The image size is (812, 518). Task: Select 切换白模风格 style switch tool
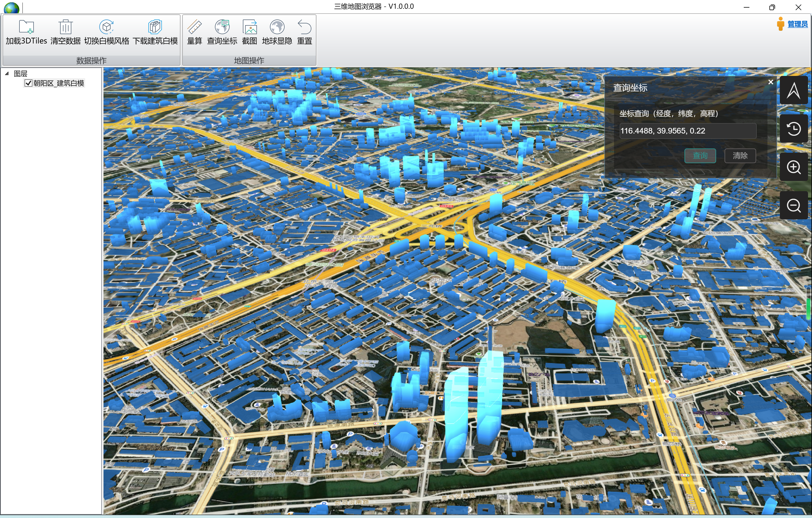tap(107, 27)
